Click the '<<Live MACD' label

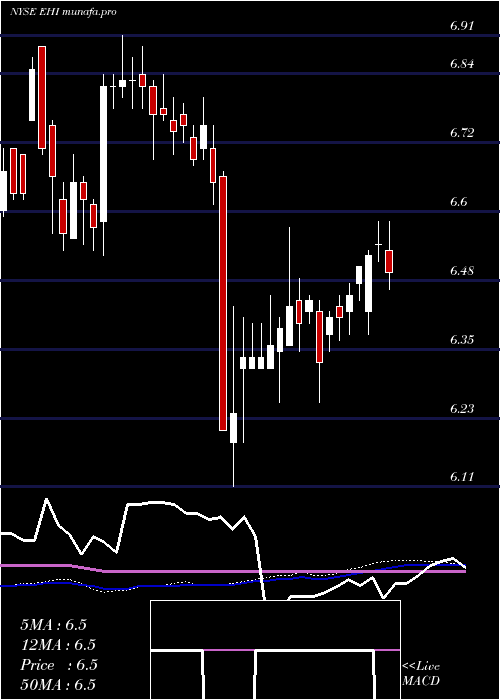tap(421, 674)
